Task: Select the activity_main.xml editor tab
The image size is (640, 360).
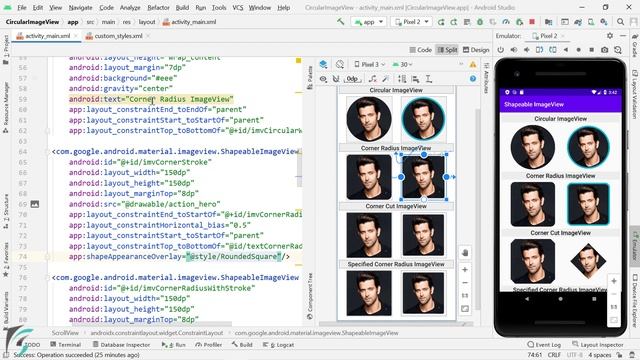Action: pyautogui.click(x=47, y=36)
